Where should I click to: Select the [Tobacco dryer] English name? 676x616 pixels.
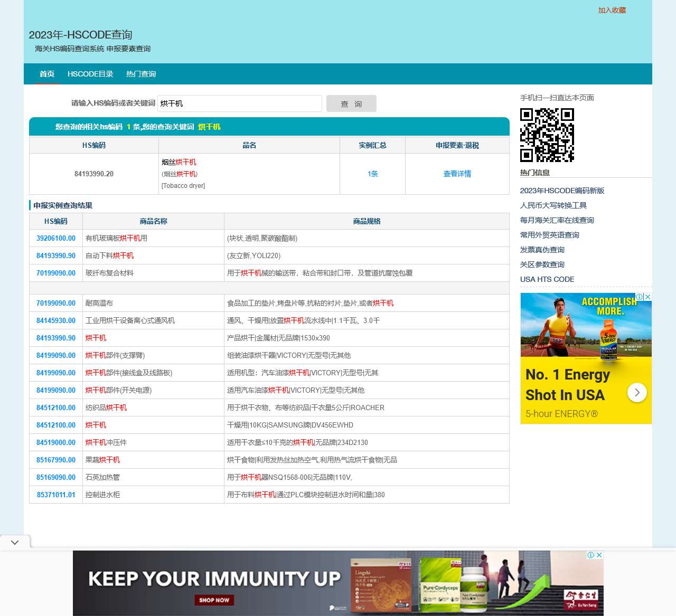click(x=183, y=186)
